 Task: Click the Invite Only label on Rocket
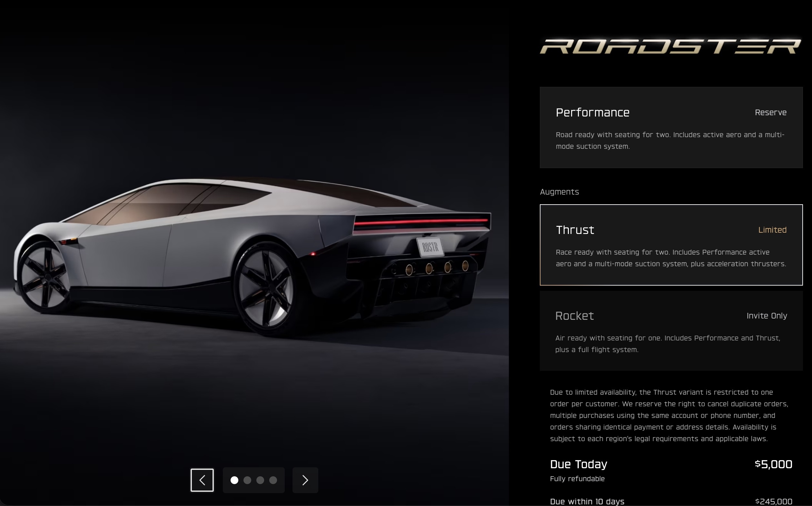(x=767, y=316)
